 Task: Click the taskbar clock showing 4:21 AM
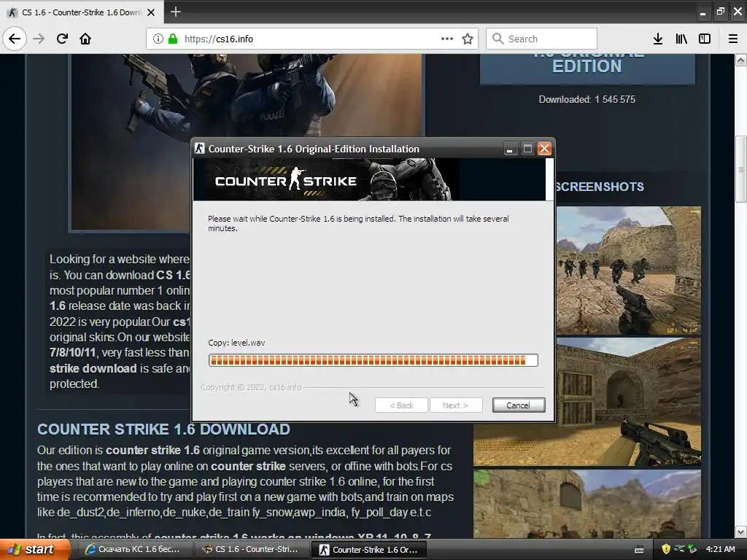(720, 549)
